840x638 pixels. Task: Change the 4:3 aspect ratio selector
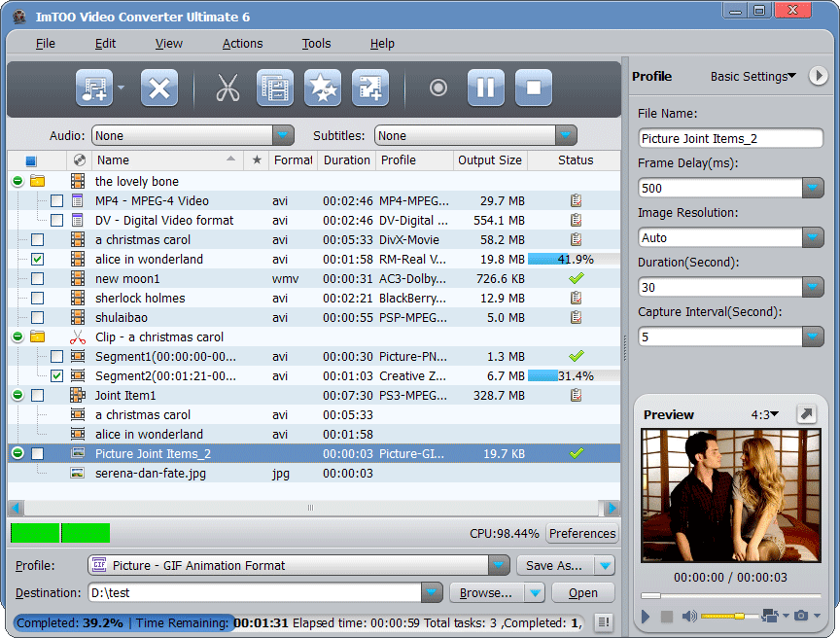coord(764,414)
